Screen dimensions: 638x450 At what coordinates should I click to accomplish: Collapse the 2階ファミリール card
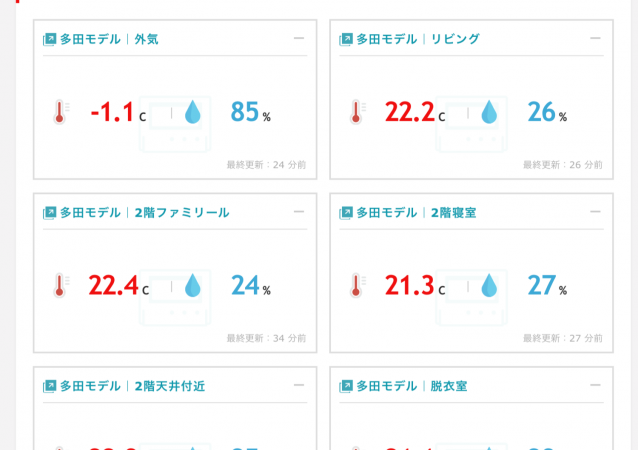click(299, 212)
